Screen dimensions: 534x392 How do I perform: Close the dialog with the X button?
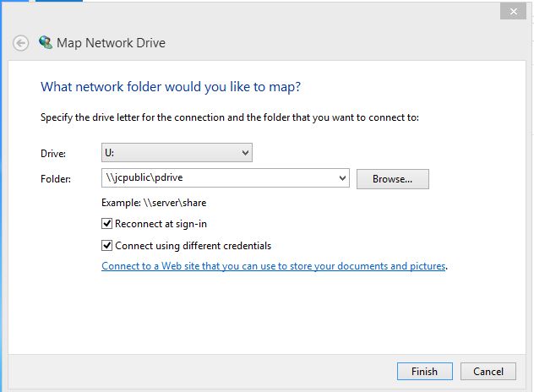[x=513, y=12]
